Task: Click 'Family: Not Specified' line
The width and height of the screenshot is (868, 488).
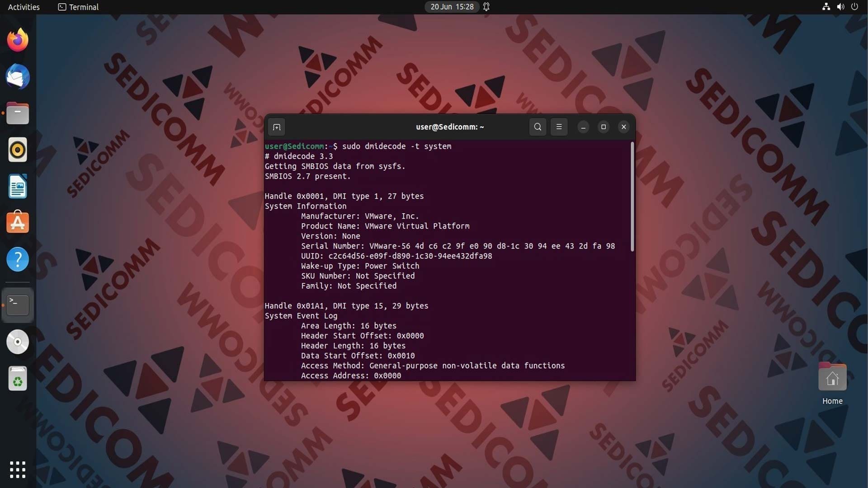Action: coord(349,286)
